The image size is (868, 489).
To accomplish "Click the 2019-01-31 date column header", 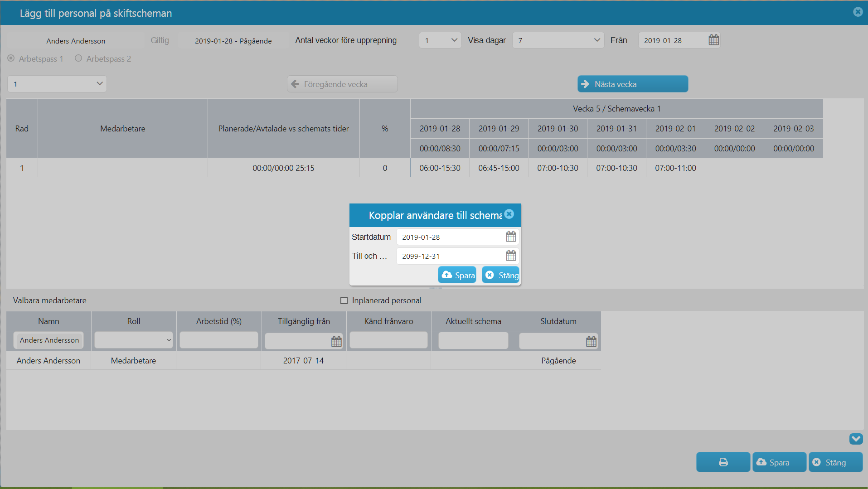I will pyautogui.click(x=616, y=129).
